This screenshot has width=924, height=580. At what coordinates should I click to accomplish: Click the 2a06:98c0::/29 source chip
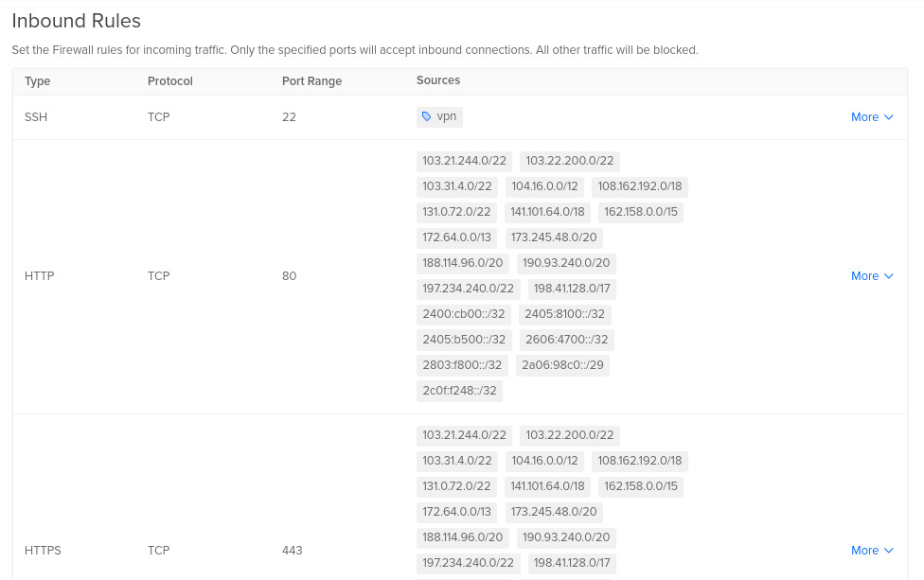tap(562, 365)
